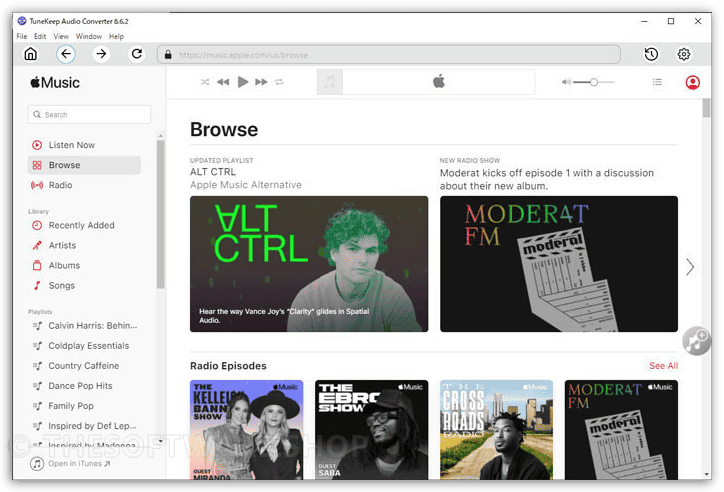Click the Apple Music logo

point(55,83)
